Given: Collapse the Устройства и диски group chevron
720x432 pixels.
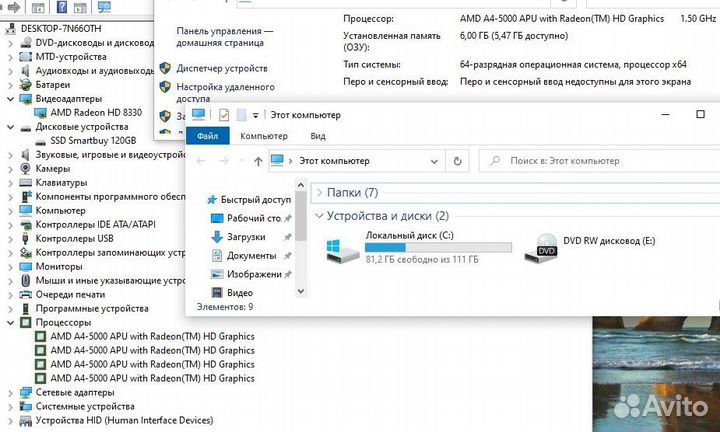Looking at the screenshot, I should 319,216.
